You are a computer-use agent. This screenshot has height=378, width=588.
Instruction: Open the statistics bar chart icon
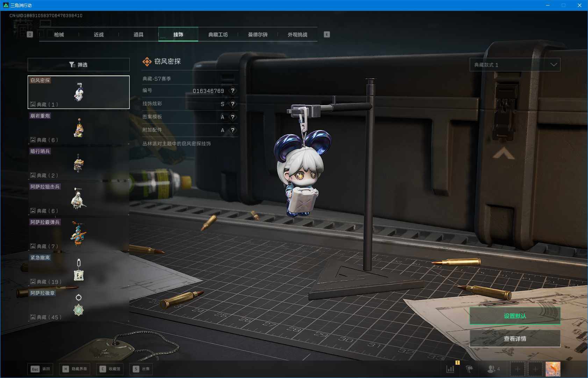click(450, 369)
